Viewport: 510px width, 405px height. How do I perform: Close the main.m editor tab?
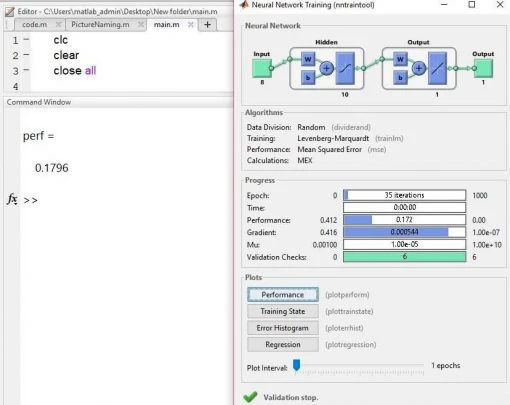tap(190, 24)
